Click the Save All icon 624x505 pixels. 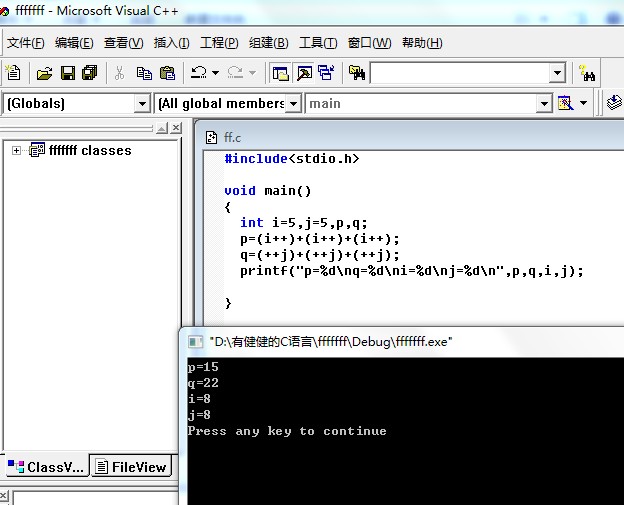(x=90, y=73)
